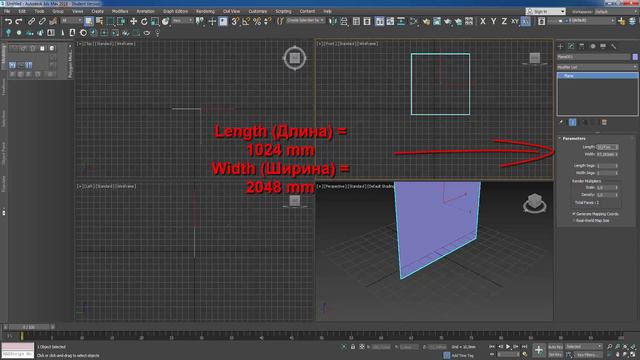Click the Undo arrow icon
This screenshot has height=360, width=640.
point(8,21)
